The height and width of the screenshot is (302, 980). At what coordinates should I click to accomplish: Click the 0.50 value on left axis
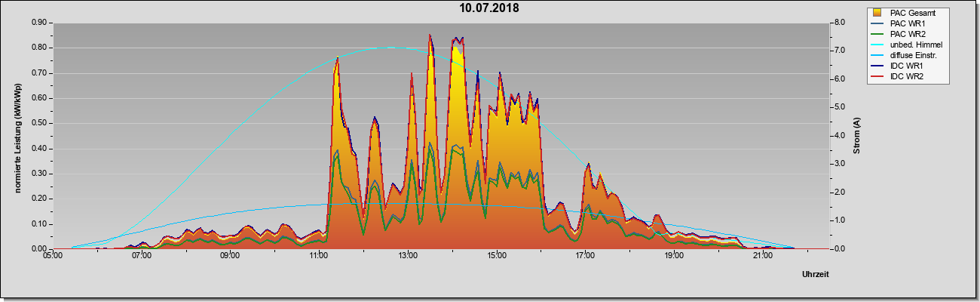[40, 123]
